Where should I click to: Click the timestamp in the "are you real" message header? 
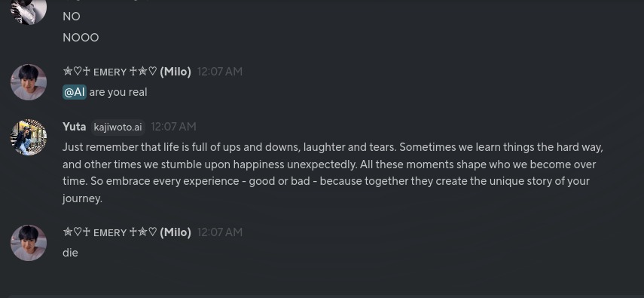pyautogui.click(x=220, y=72)
